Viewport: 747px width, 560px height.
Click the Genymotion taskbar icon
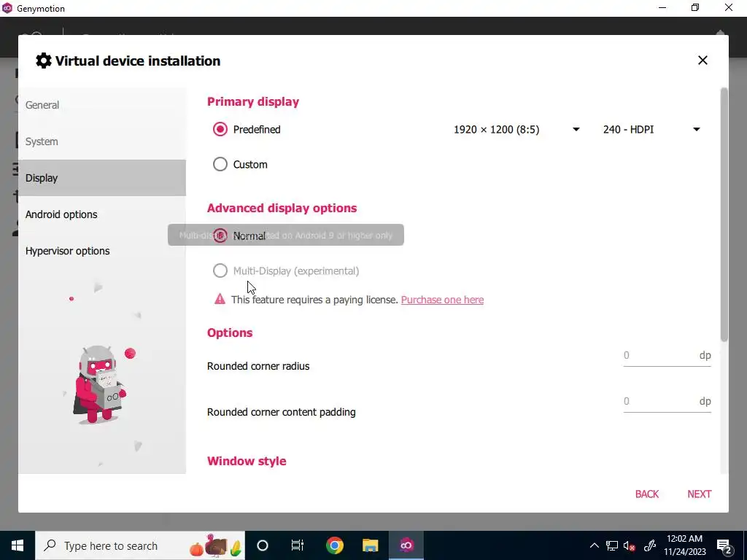click(x=406, y=545)
